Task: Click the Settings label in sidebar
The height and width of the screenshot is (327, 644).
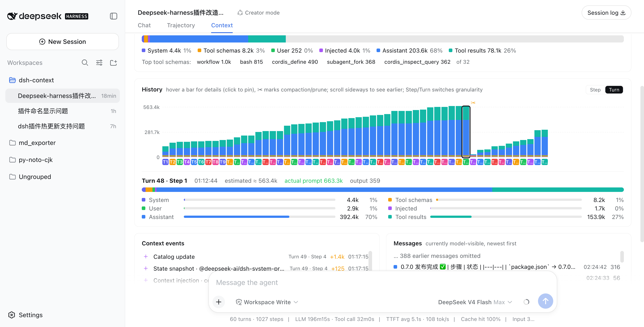Action: click(30, 315)
